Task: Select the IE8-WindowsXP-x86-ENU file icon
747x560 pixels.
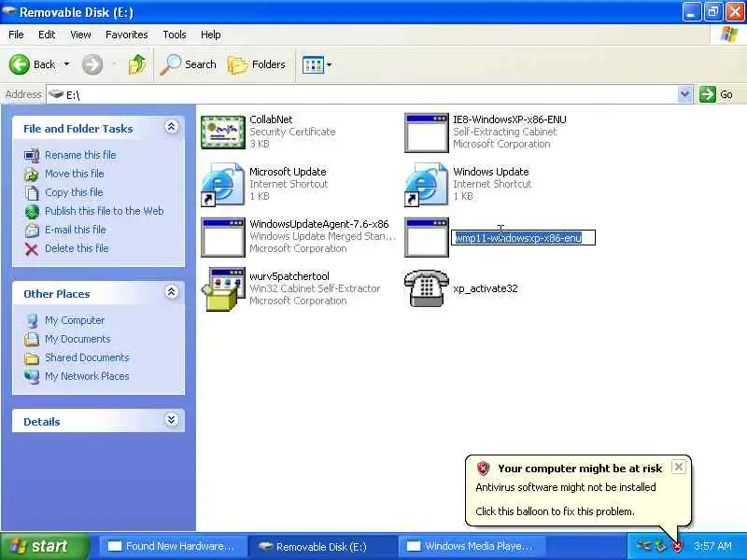Action: [x=427, y=133]
